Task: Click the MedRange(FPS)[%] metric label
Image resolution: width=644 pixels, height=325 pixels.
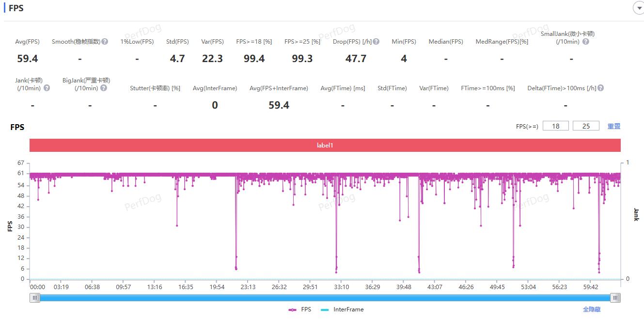Action: [x=502, y=42]
